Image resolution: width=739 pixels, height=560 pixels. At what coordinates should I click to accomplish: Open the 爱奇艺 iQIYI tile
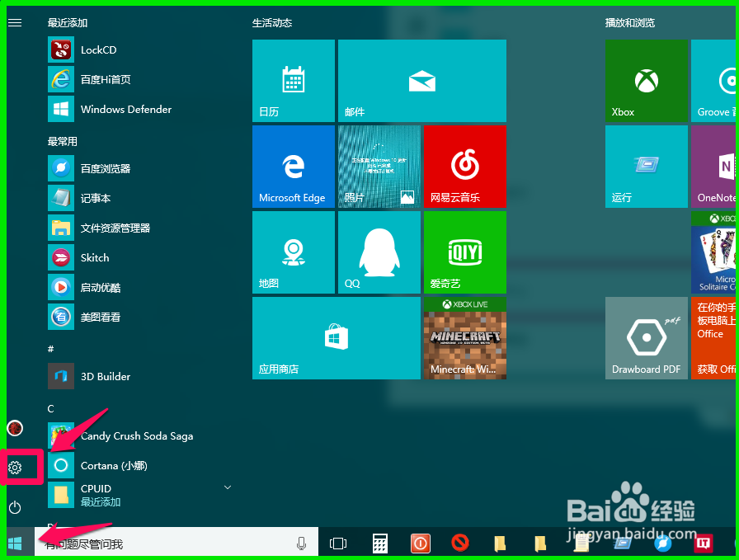click(465, 252)
